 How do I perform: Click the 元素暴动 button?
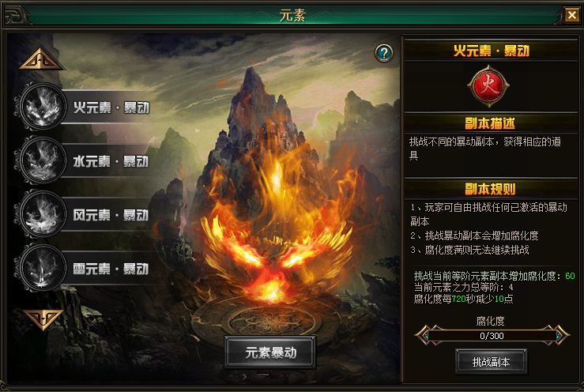click(x=270, y=352)
